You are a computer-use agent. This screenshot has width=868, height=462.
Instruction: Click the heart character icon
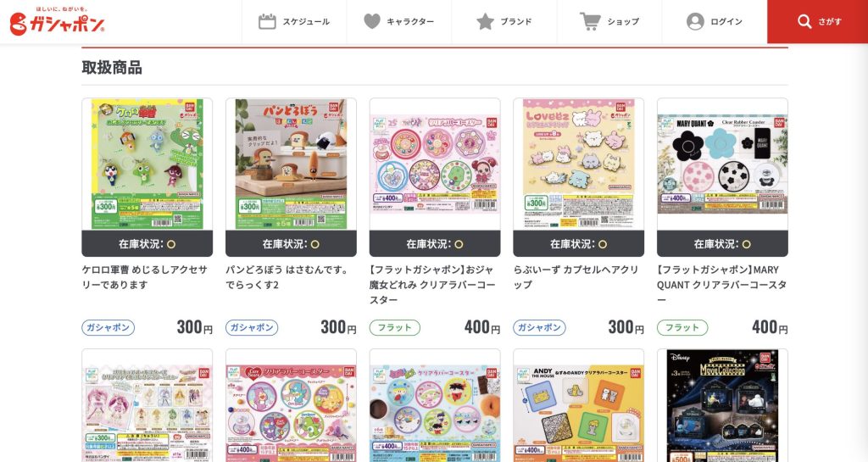click(x=372, y=21)
